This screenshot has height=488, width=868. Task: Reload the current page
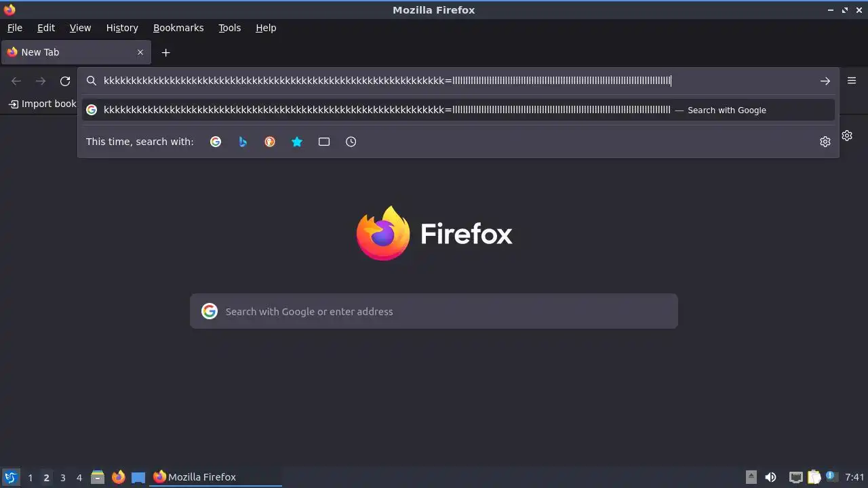click(x=65, y=81)
